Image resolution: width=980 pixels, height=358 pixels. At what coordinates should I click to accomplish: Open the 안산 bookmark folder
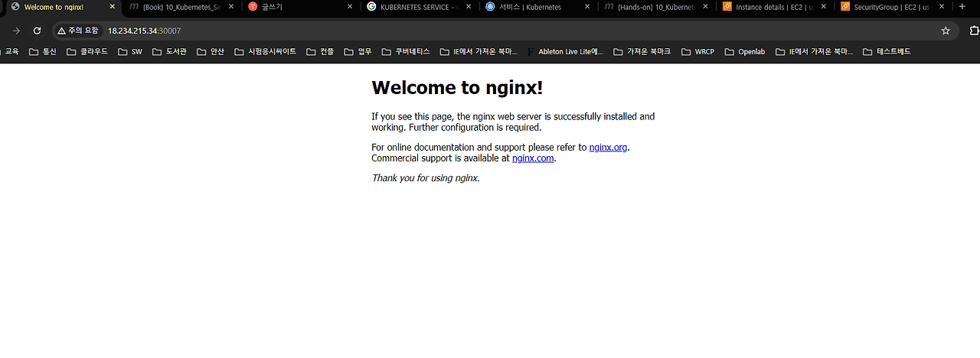click(211, 52)
